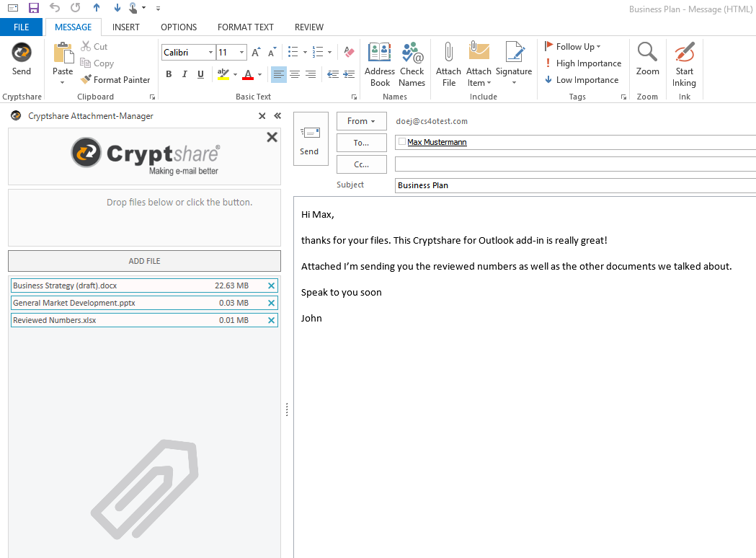This screenshot has width=756, height=558.
Task: Toggle Low Importance on the message
Action: click(x=581, y=79)
